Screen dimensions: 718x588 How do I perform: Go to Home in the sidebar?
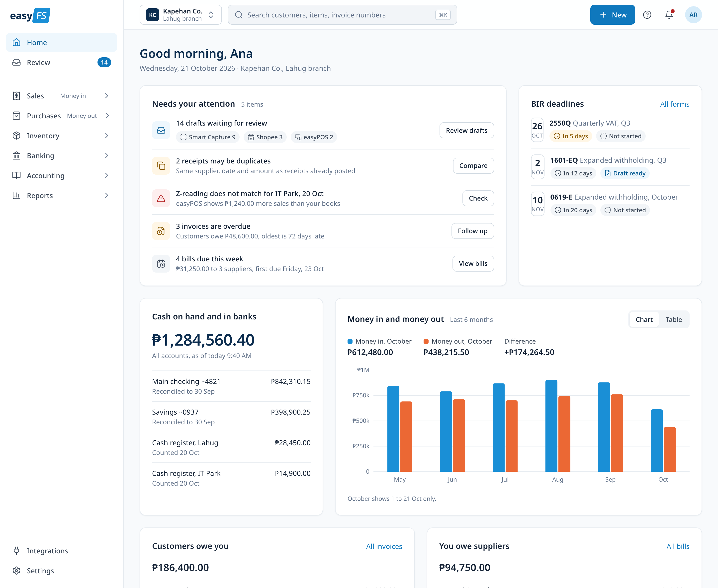coord(62,43)
